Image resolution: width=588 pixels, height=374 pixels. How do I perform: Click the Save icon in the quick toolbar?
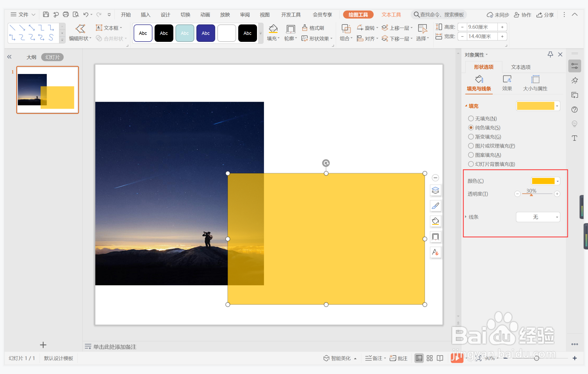46,14
